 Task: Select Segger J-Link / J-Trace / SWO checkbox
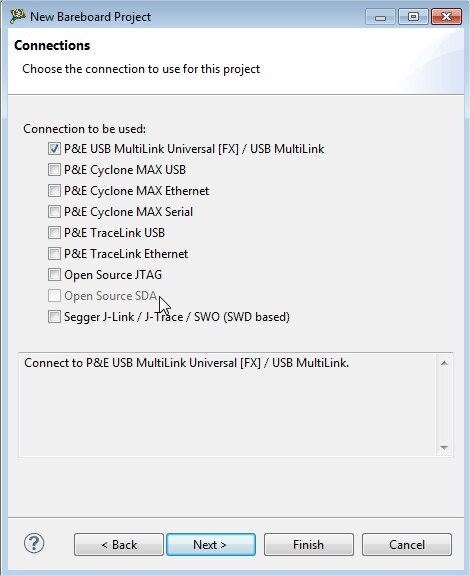pos(54,317)
